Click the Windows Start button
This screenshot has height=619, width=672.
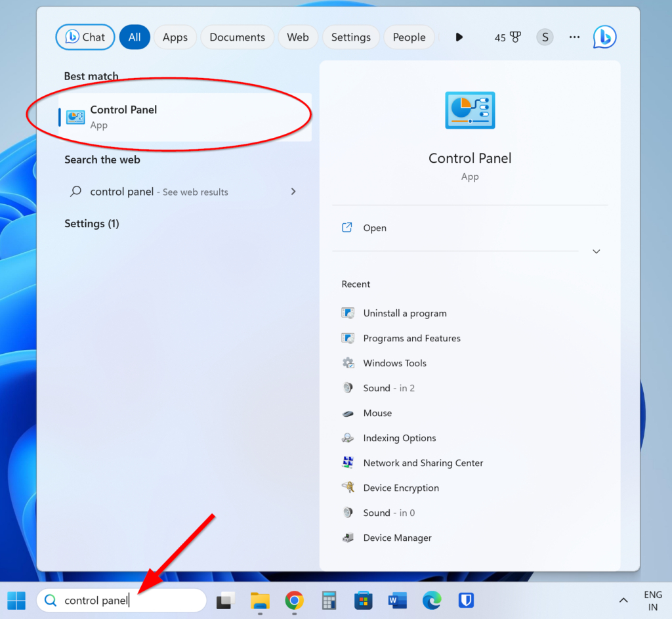[16, 600]
